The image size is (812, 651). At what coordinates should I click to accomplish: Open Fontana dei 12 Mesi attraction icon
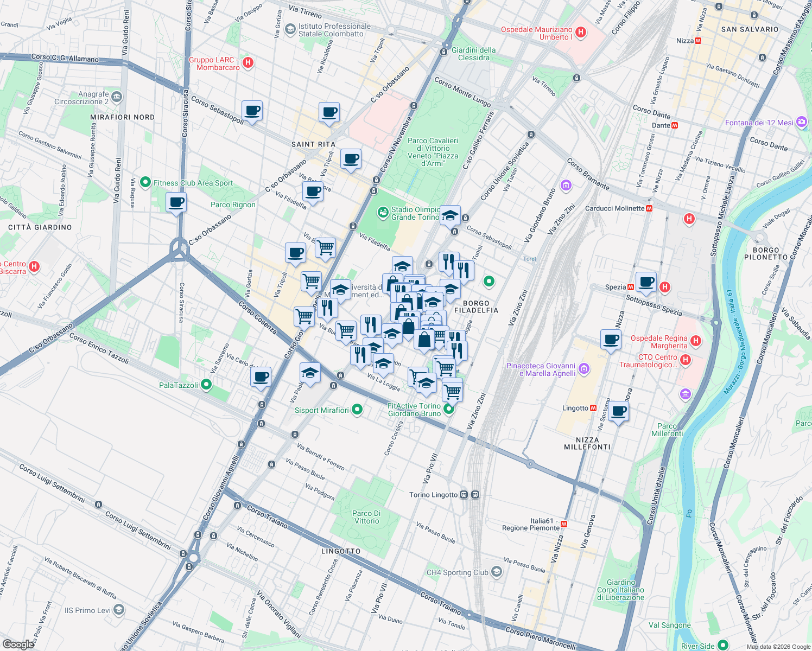pyautogui.click(x=802, y=123)
